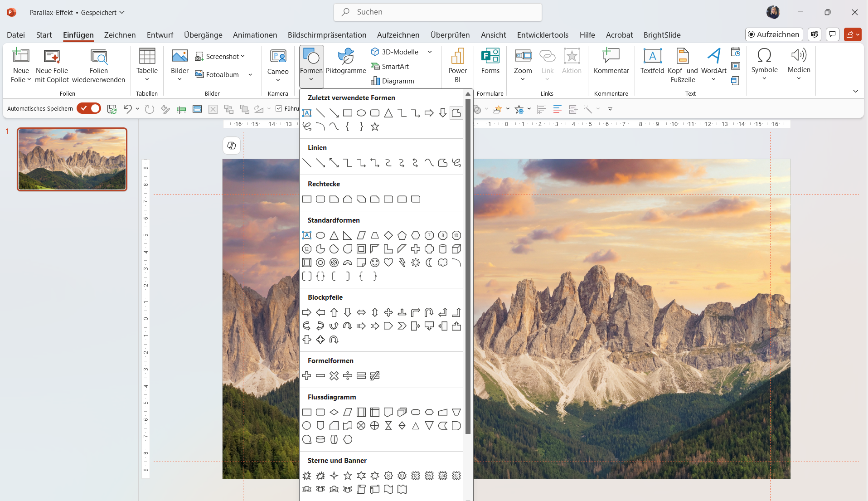Click the Neue Folie mit Copilot button

click(x=52, y=66)
